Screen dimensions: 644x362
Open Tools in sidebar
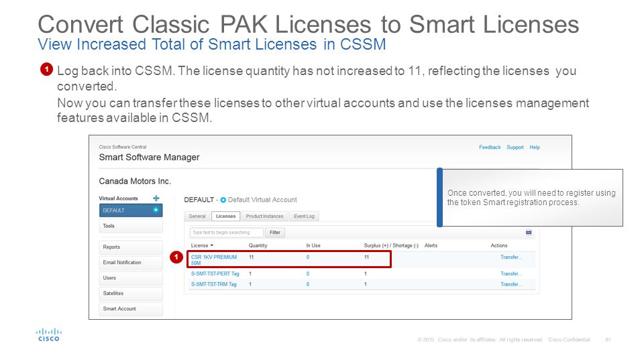pos(131,226)
